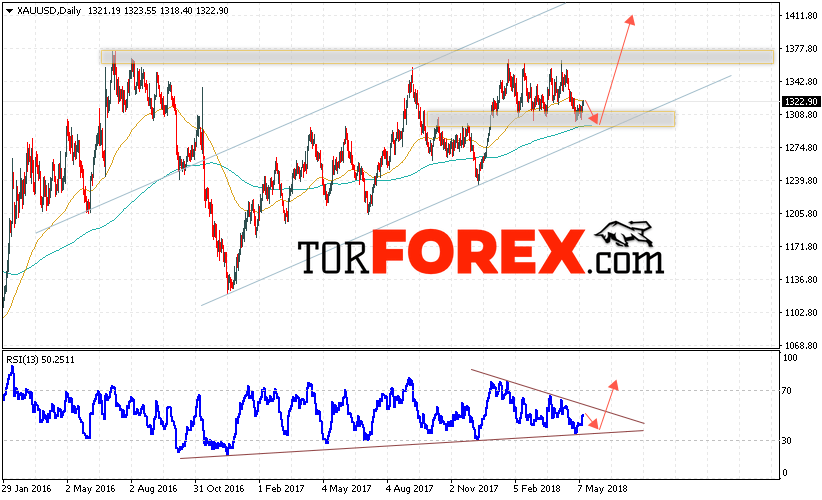Click the 4 May 2017 date label

click(347, 488)
